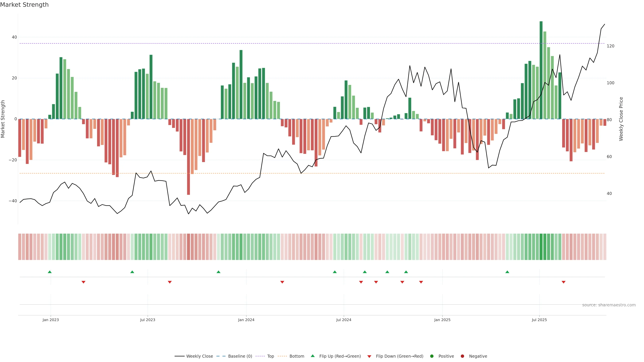Click the tallest dark green bar in Jul 2025

pos(541,70)
